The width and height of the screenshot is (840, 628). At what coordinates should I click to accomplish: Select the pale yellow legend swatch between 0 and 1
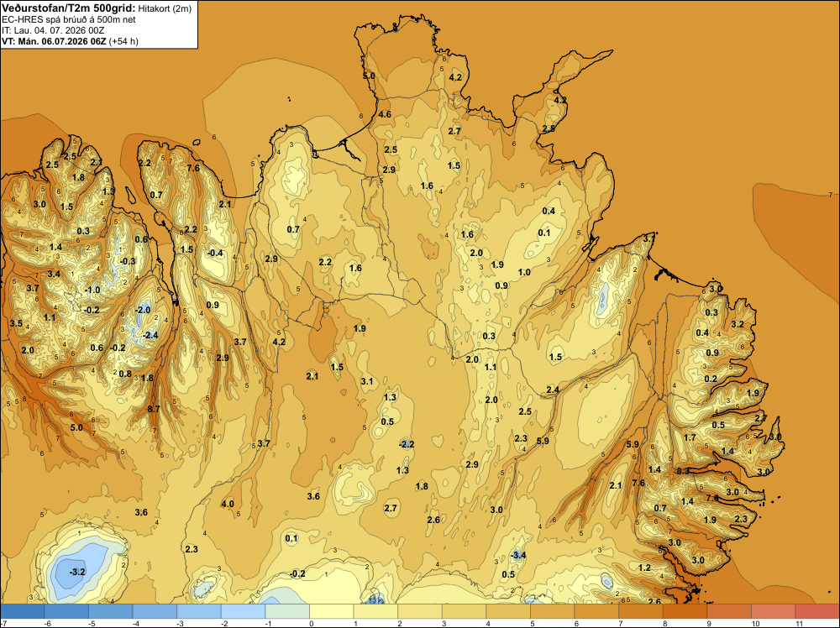[332, 611]
